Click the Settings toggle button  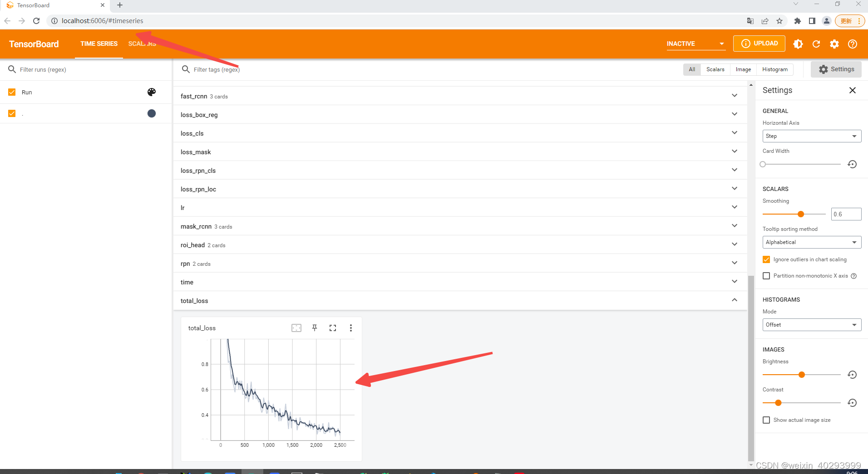836,69
